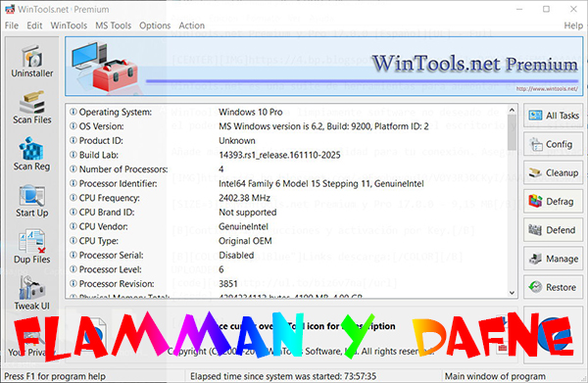The image size is (588, 383).
Task: Run the Cleanup button
Action: coord(554,172)
